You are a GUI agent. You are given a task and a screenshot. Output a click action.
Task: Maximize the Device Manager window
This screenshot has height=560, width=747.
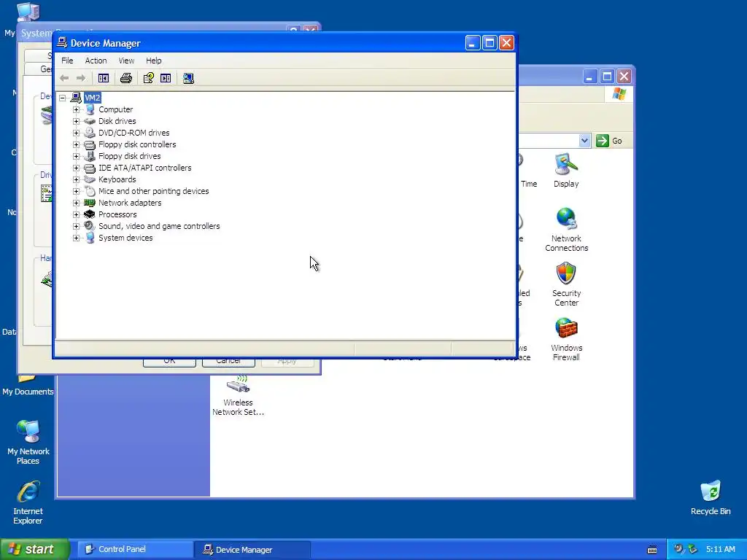coord(489,43)
